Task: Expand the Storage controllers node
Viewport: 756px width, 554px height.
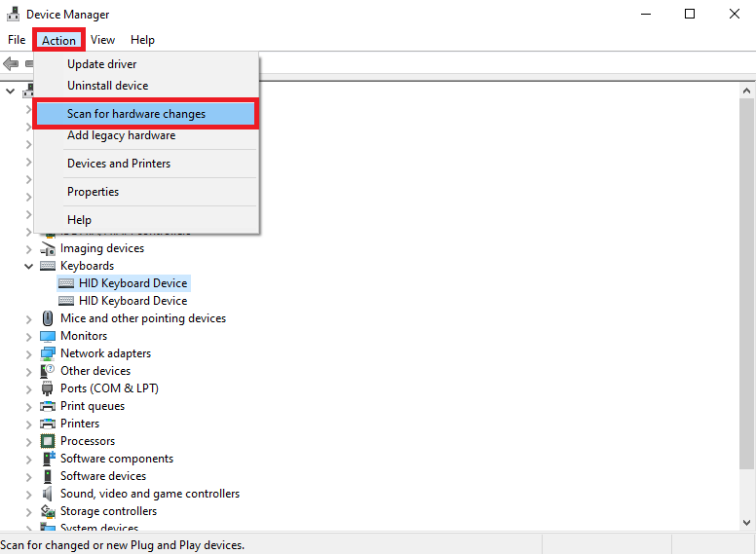Action: (x=29, y=512)
